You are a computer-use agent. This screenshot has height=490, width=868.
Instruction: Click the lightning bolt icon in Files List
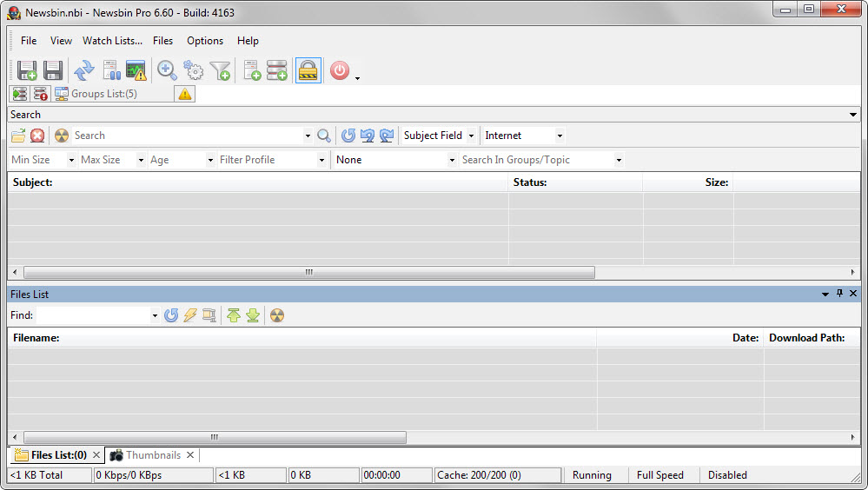(190, 315)
